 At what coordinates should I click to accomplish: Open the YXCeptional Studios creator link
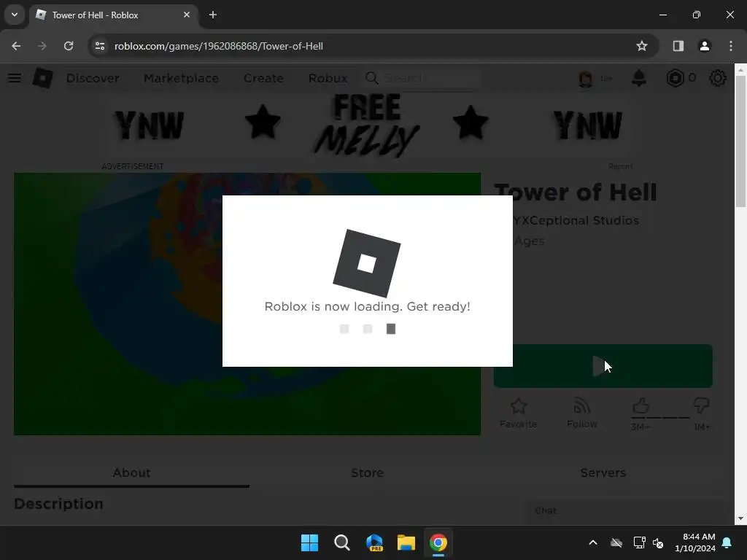(576, 220)
